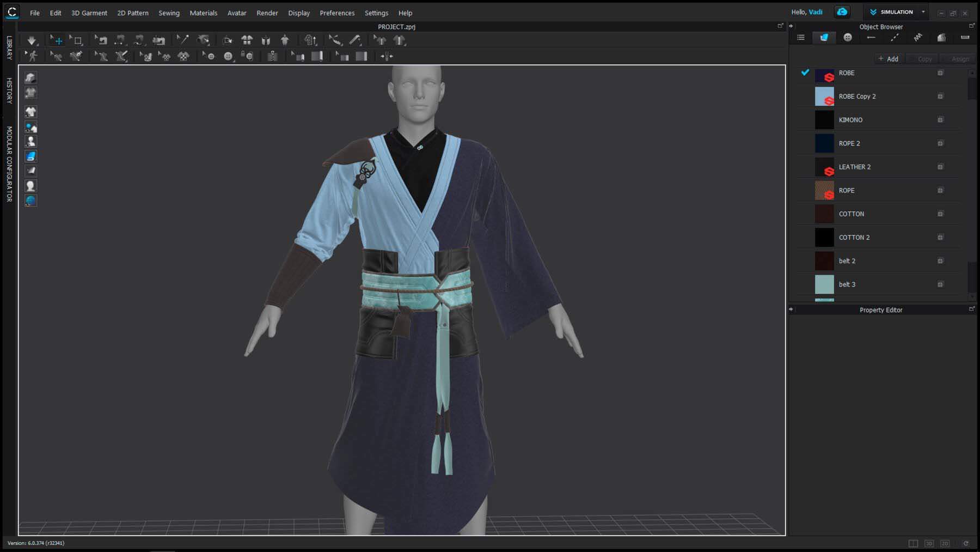Click the CLO cloud icon beside username
The image size is (980, 552).
[x=842, y=12]
